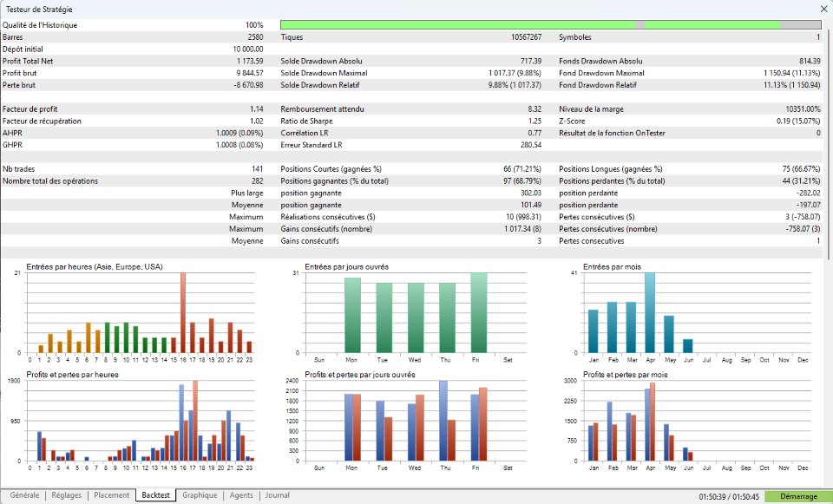Image resolution: width=833 pixels, height=504 pixels.
Task: Click the green history quality progress bar
Action: (550, 25)
